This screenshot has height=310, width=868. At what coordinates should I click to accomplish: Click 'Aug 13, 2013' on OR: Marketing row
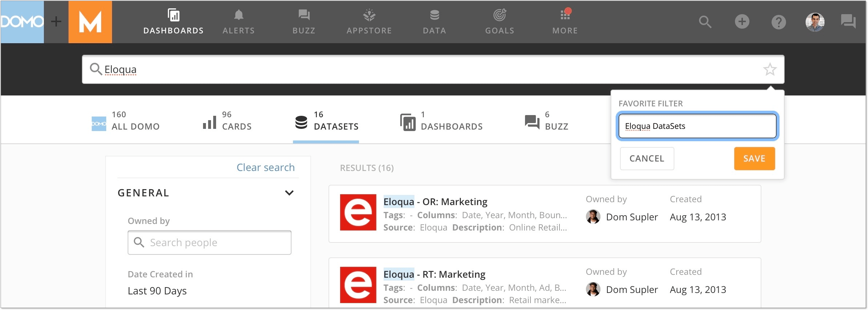[698, 217]
